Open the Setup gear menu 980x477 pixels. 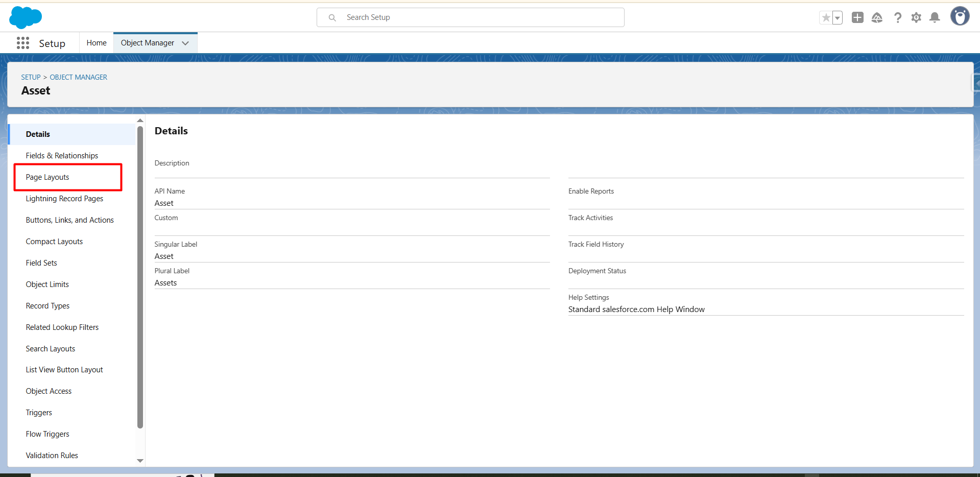tap(916, 18)
